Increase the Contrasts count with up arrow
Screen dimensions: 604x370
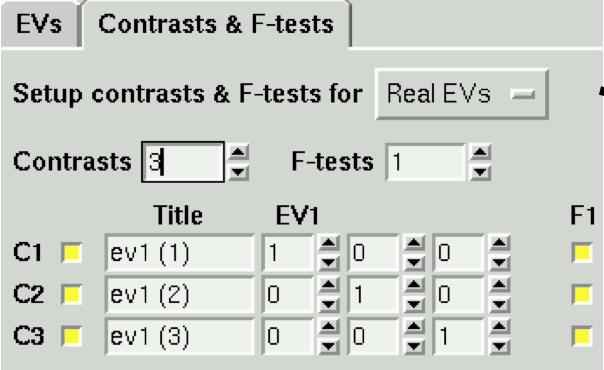coord(238,152)
